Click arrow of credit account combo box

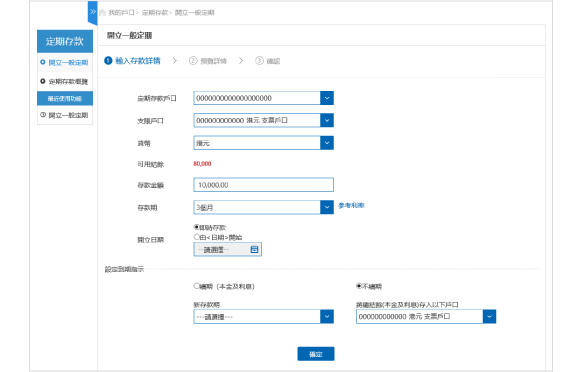489,317
